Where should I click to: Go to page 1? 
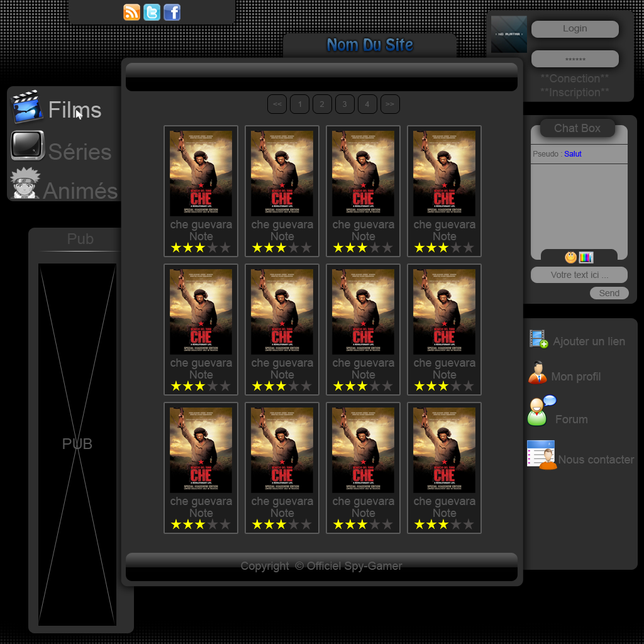300,104
